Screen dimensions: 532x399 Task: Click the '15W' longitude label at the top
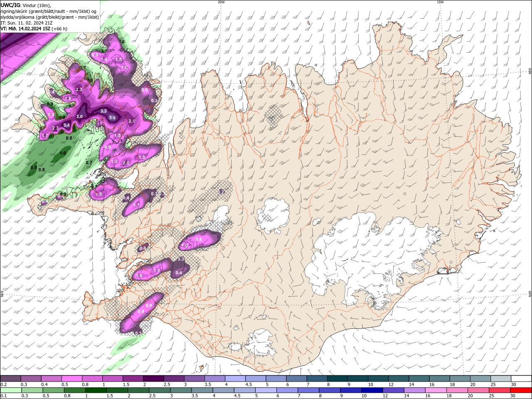440,2
